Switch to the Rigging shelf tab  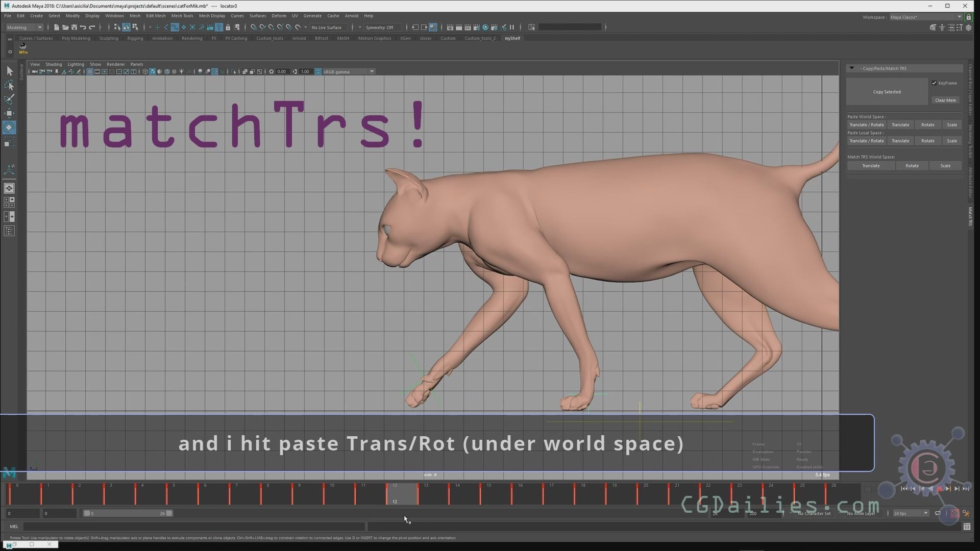coord(135,38)
